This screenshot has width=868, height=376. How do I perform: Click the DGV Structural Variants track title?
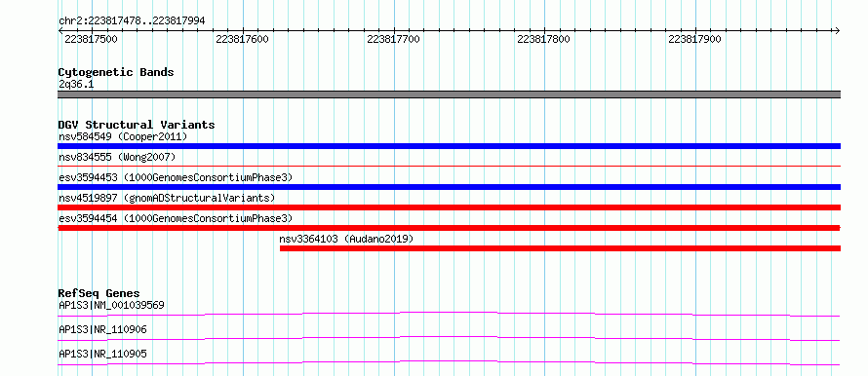point(137,125)
